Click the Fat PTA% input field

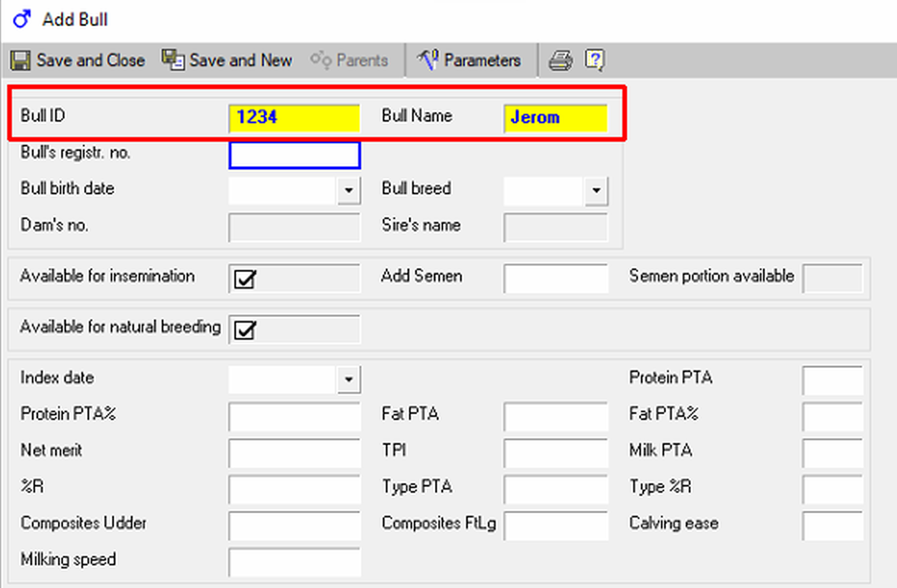pos(833,416)
